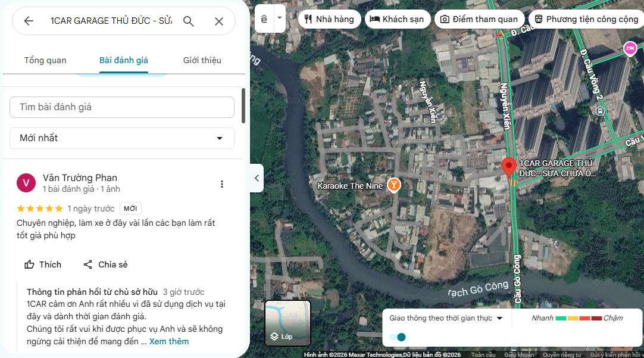
Task: Click the pink hotel marker on the map
Action: 630,48
